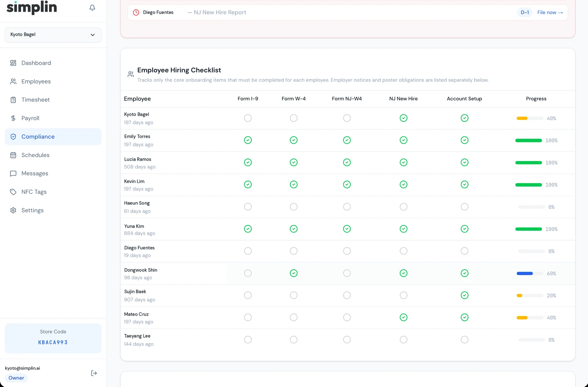The width and height of the screenshot is (588, 387).
Task: Click Progress column header
Action: pos(536,99)
